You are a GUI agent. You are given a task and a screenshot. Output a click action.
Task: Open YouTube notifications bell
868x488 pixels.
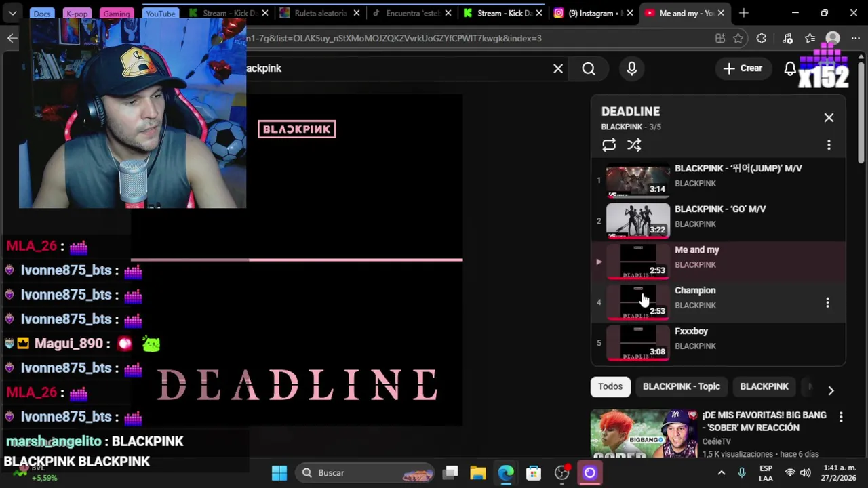tap(790, 68)
